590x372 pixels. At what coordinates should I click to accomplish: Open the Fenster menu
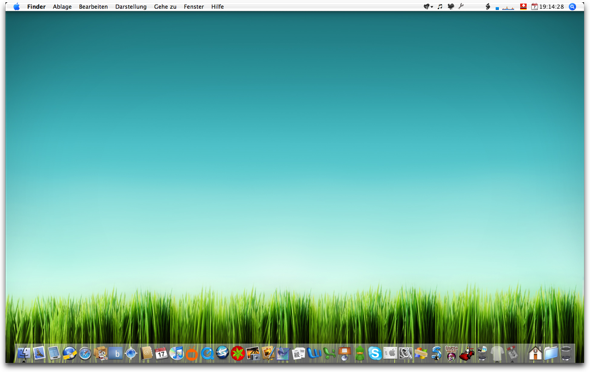pos(194,6)
